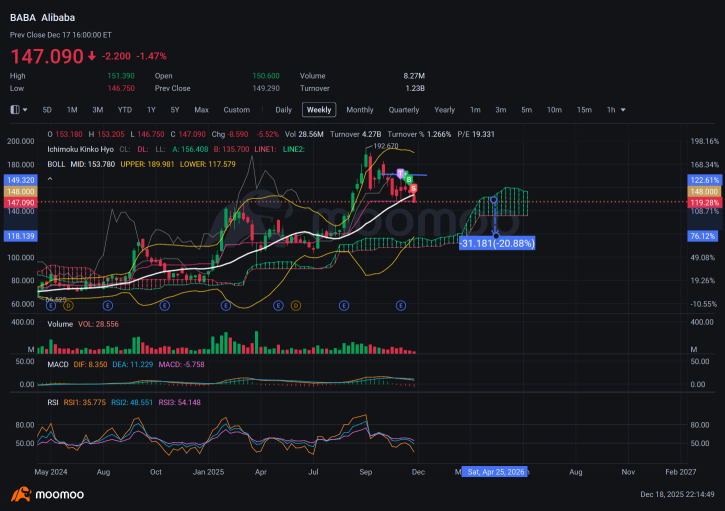This screenshot has width=725, height=511.
Task: Click the 76.12% tag on right axis
Action: tap(704, 236)
